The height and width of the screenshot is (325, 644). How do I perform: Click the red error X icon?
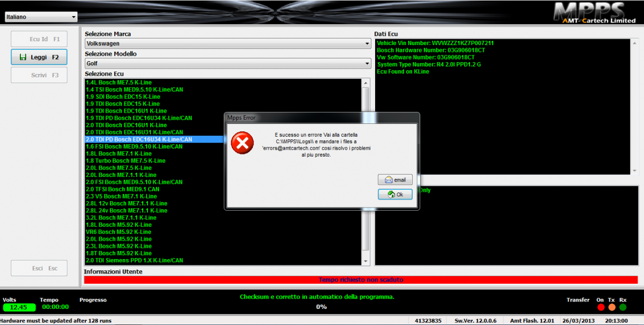coord(242,143)
